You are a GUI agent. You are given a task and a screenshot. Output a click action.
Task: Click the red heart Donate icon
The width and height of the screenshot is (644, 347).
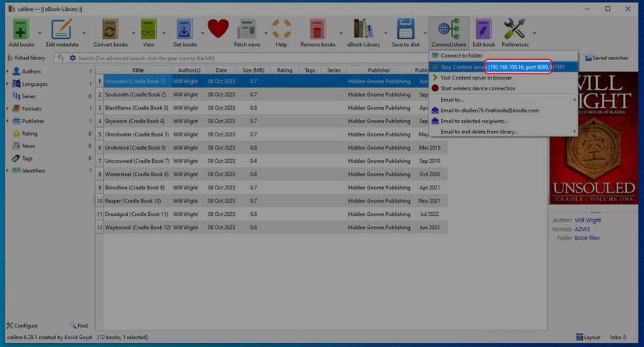(218, 29)
